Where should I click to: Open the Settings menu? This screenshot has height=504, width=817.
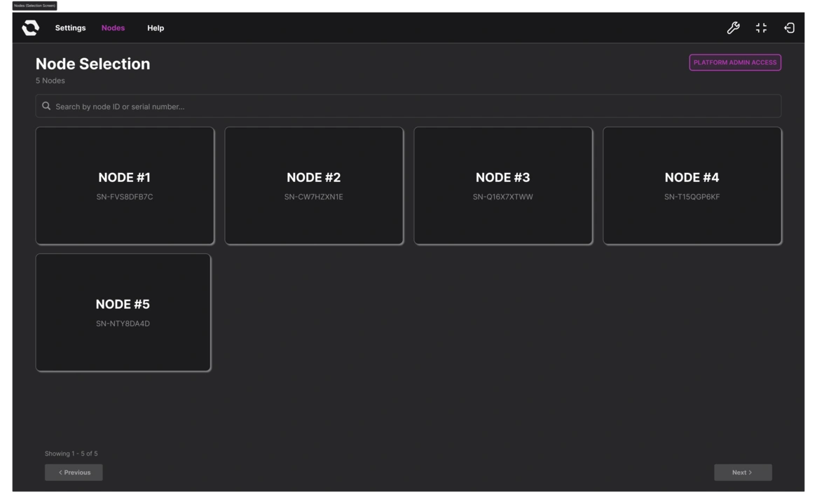coord(70,28)
